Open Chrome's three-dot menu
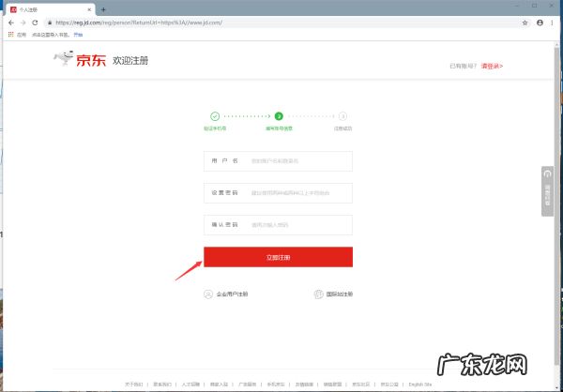 (554, 21)
